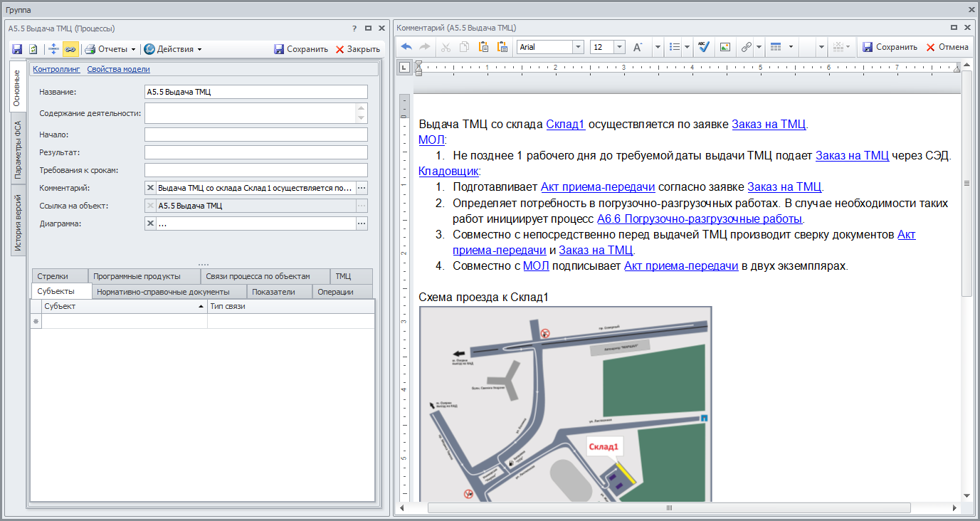
Task: Click the bulleted list icon
Action: [x=675, y=47]
